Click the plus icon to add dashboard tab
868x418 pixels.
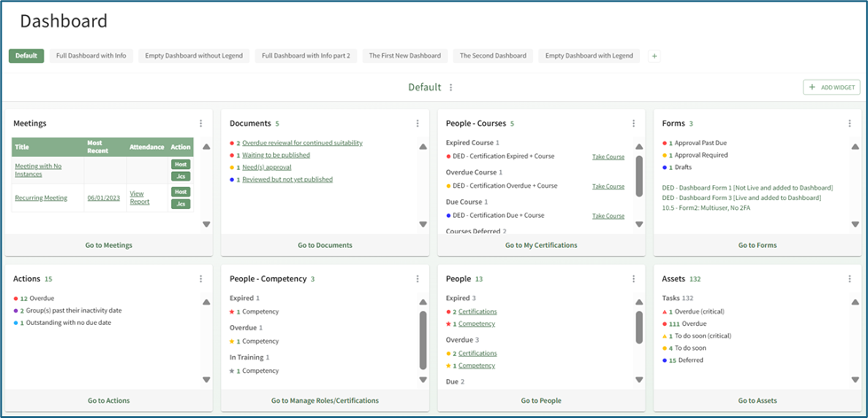coord(654,56)
